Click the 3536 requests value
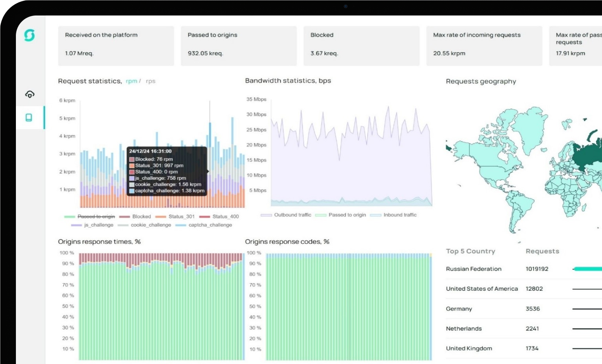Viewport: 602px width, 364px height. (x=533, y=309)
